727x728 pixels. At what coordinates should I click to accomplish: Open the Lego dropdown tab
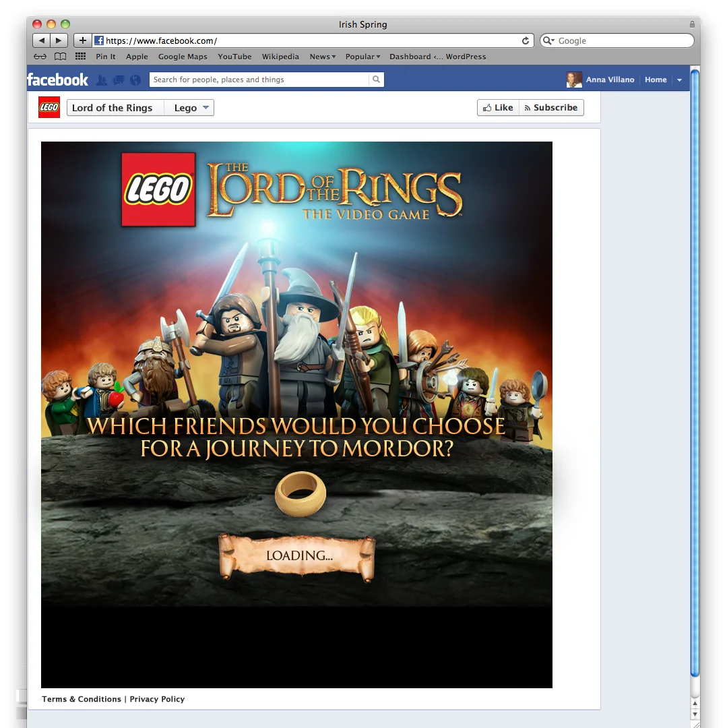189,108
